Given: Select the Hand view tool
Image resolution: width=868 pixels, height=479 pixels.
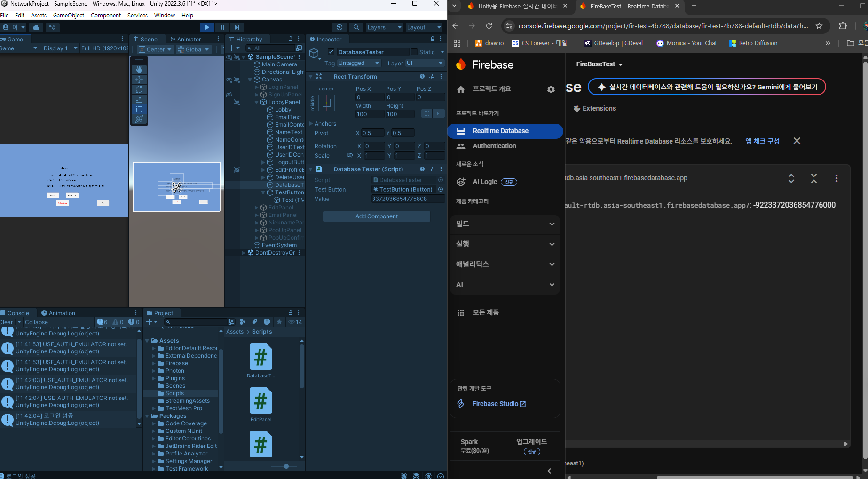Looking at the screenshot, I should [x=139, y=69].
